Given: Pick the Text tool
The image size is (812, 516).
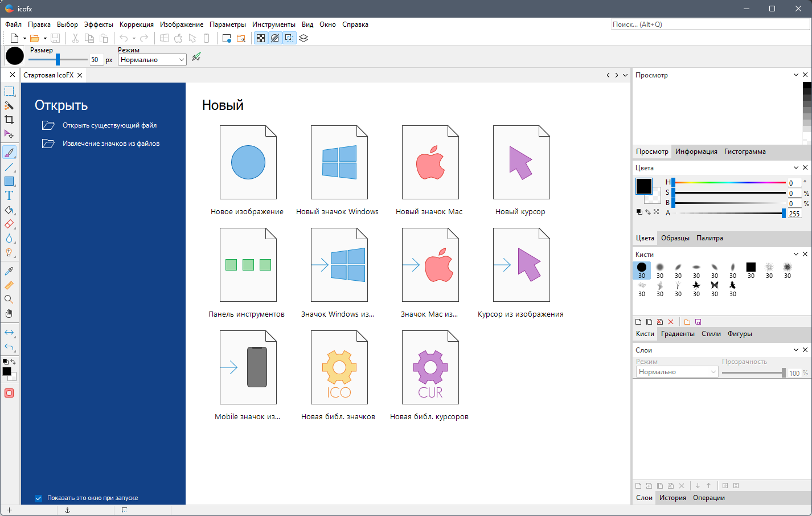Looking at the screenshot, I should point(9,196).
